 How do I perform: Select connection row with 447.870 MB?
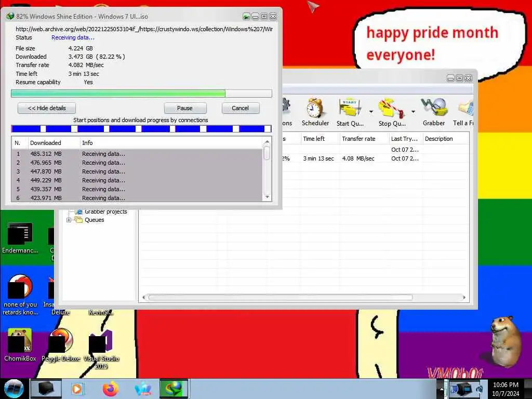137,171
